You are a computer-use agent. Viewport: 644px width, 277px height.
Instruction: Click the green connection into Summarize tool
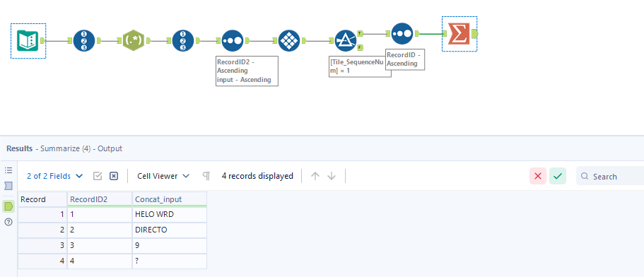point(431,34)
